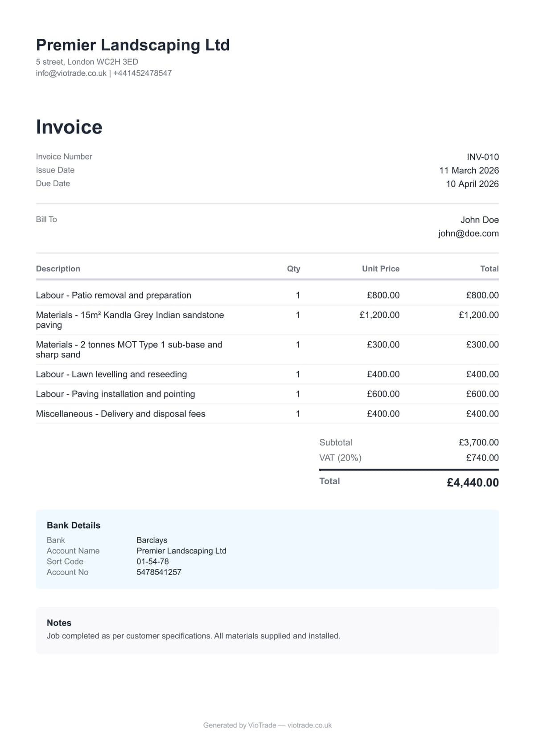Select the grand total £4,440.00

click(x=473, y=482)
